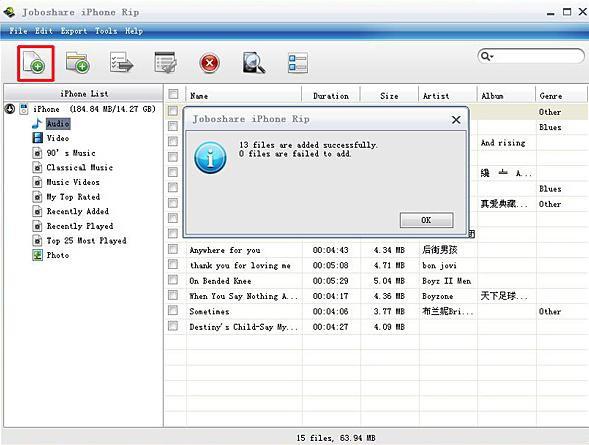Sort by the Name column header
Image resolution: width=589 pixels, height=445 pixels.
pos(244,96)
